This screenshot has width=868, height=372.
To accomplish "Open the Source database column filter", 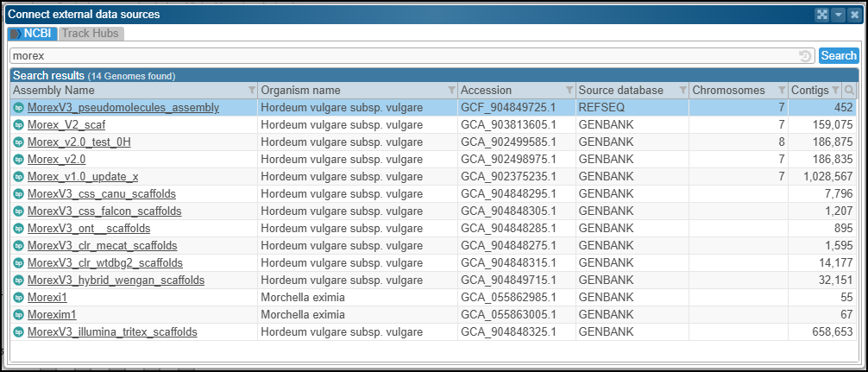I will (683, 91).
